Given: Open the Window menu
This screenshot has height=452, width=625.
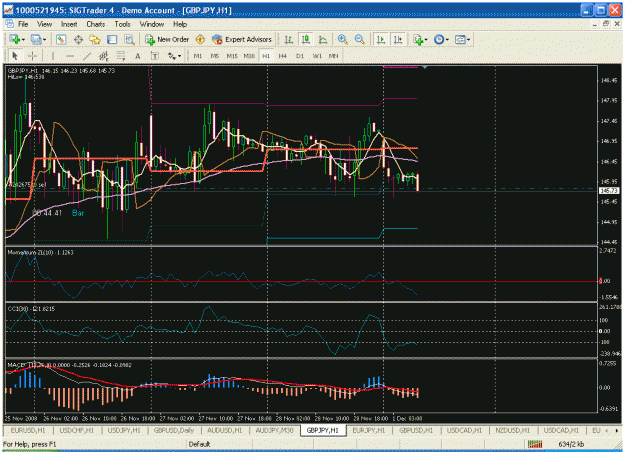Looking at the screenshot, I should [152, 24].
